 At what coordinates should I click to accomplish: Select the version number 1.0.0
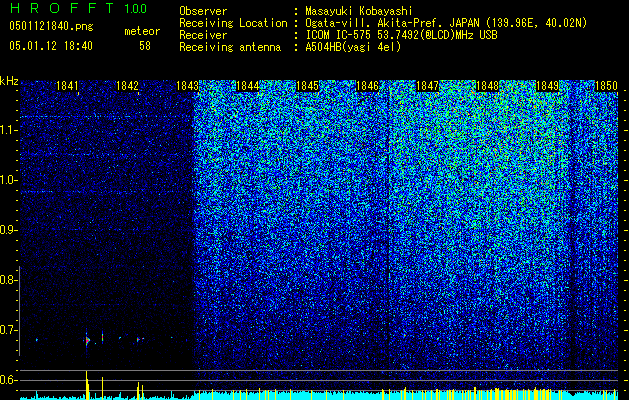[135, 8]
